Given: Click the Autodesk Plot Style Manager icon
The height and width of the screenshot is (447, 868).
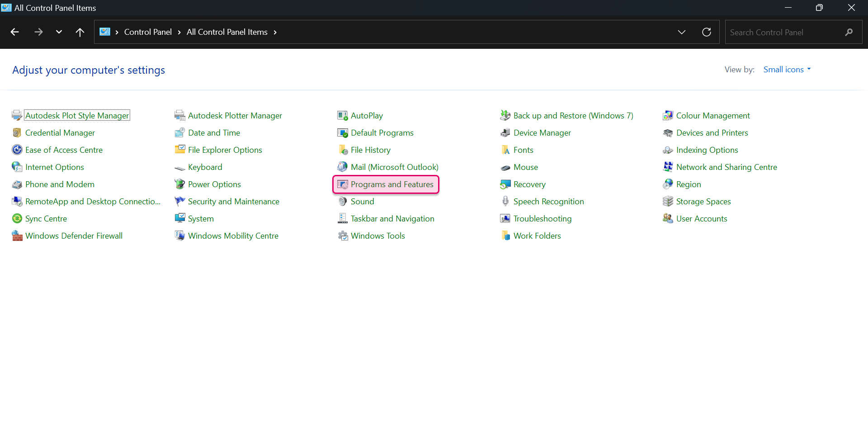Looking at the screenshot, I should tap(17, 116).
